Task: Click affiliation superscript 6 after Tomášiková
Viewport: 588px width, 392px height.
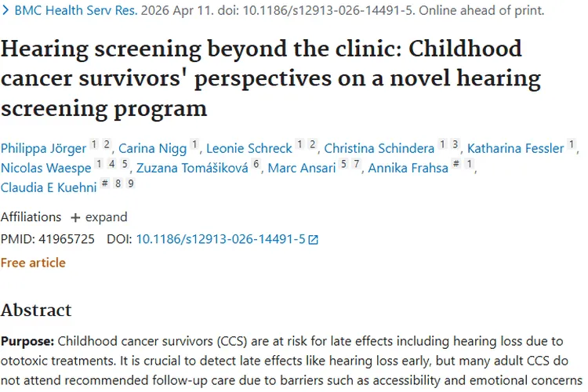Action: pos(256,165)
